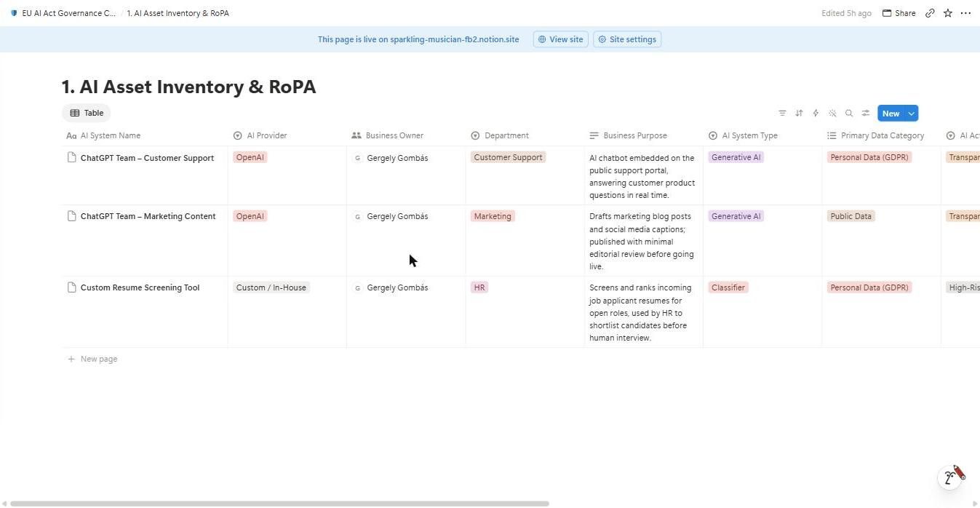Click the Marketing department tag
Viewport: 980px width, 508px height.
tap(493, 216)
